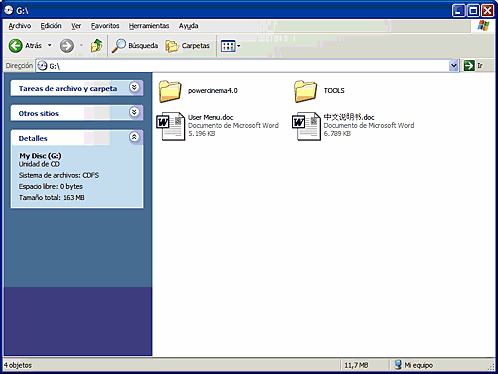
Task: Open the Ver menu
Action: [76, 26]
